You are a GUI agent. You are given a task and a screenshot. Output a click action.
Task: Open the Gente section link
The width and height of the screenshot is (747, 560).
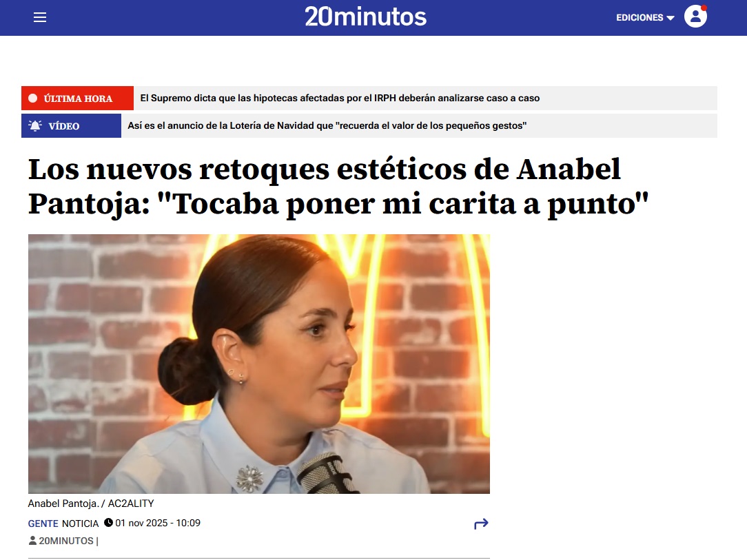(x=43, y=523)
